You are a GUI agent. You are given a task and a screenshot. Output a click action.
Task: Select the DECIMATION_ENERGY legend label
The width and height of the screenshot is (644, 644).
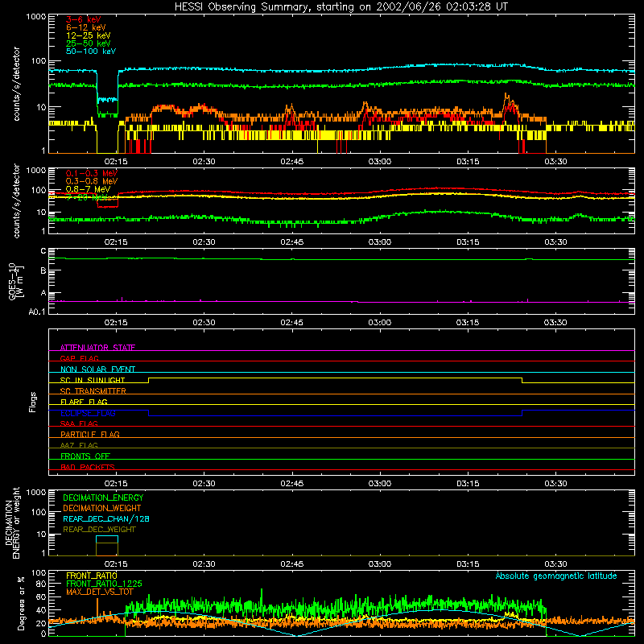(103, 497)
